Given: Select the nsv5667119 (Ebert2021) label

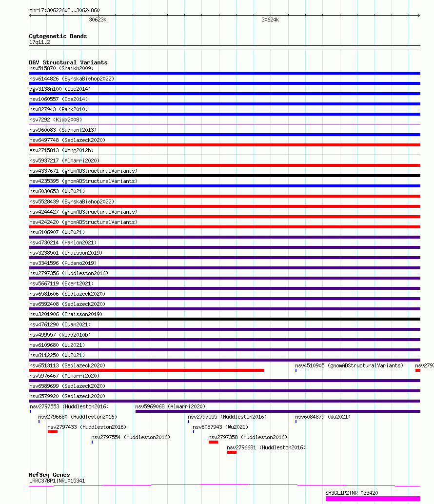Looking at the screenshot, I should (x=61, y=284).
